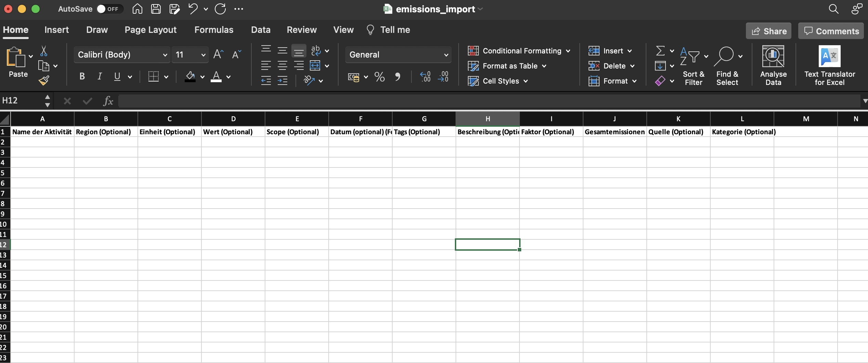The image size is (868, 363).
Task: Open the Analyse Data tool
Action: click(x=773, y=66)
